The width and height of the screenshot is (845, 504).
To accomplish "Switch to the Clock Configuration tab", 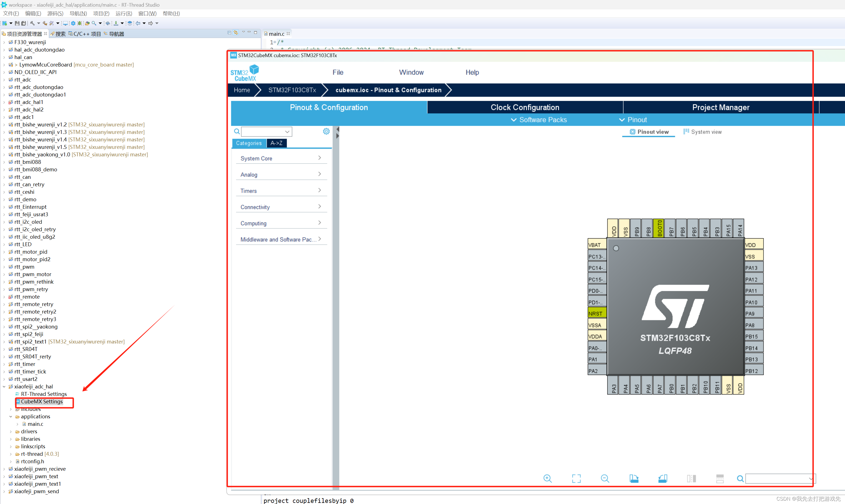I will pyautogui.click(x=525, y=107).
